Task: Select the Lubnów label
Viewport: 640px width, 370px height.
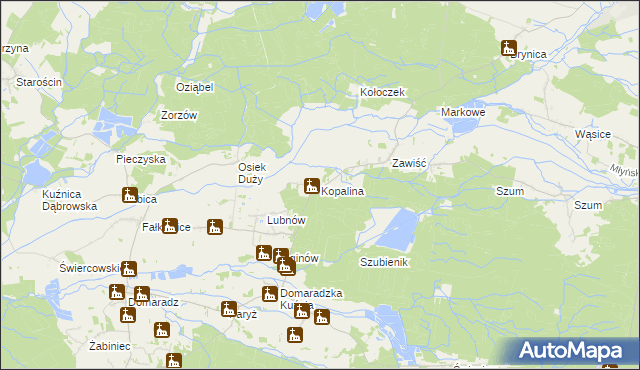Action: tap(286, 220)
